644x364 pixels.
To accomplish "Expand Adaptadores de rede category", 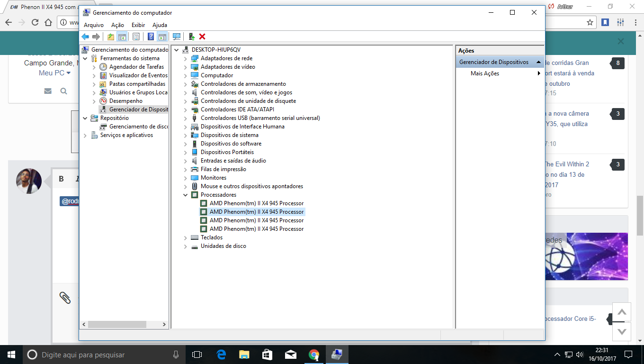I will pos(186,58).
